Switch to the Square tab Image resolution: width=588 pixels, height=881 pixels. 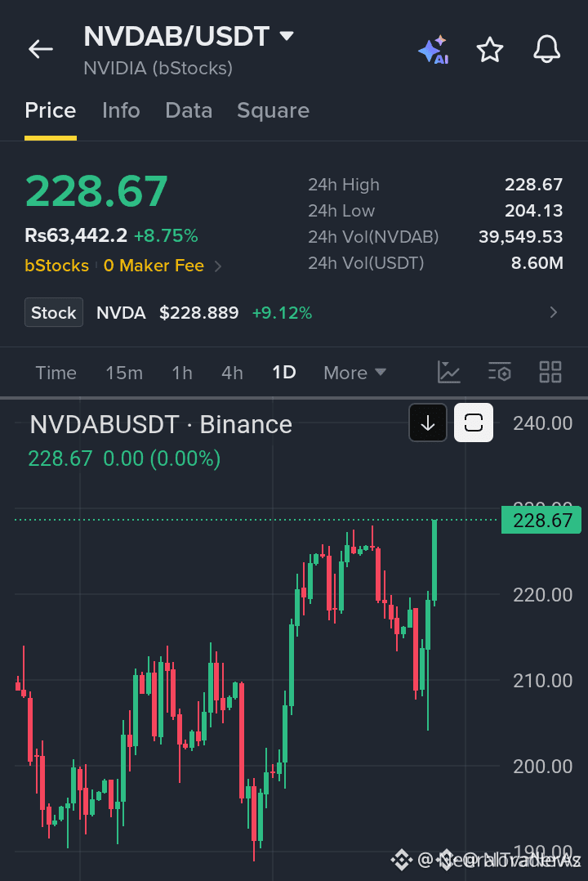tap(273, 110)
